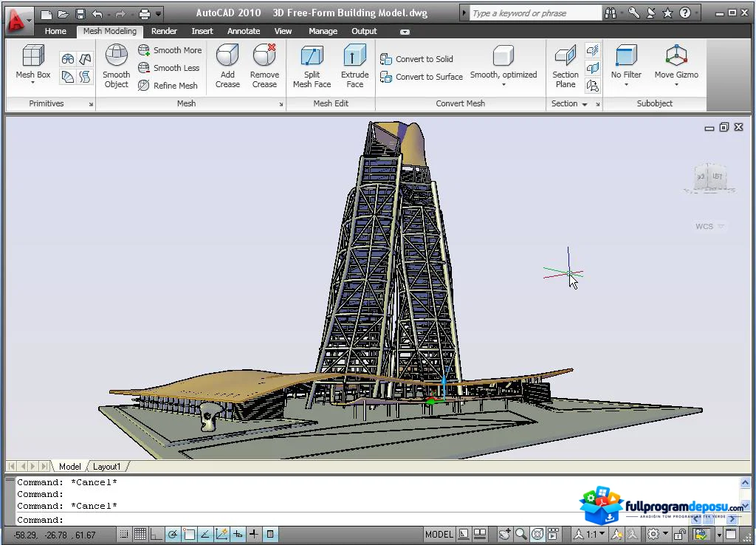
Task: Toggle Quick Properties in status bar
Action: click(x=270, y=534)
